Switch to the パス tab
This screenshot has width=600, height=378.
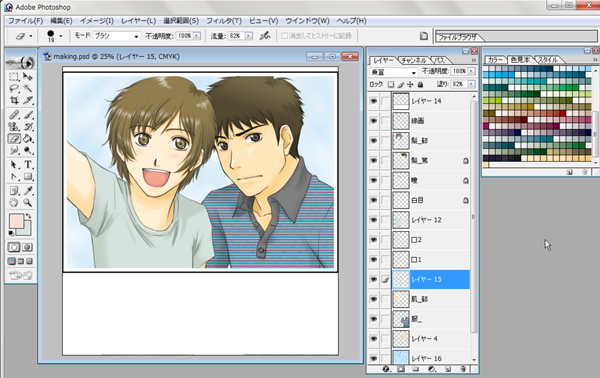coord(439,60)
